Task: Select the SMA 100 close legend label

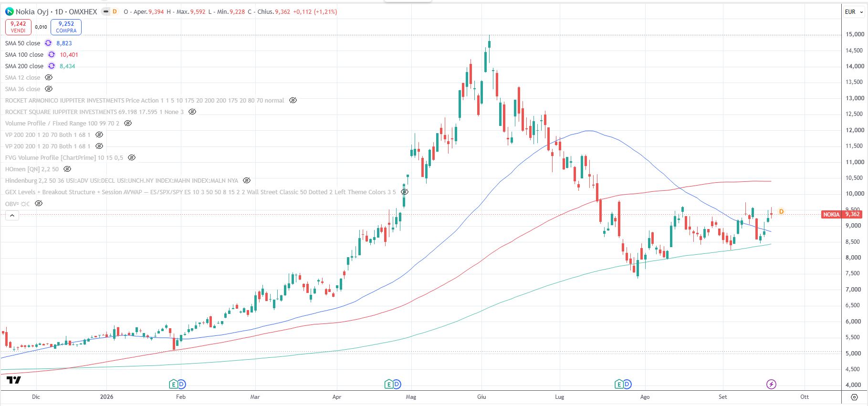Action: click(24, 54)
